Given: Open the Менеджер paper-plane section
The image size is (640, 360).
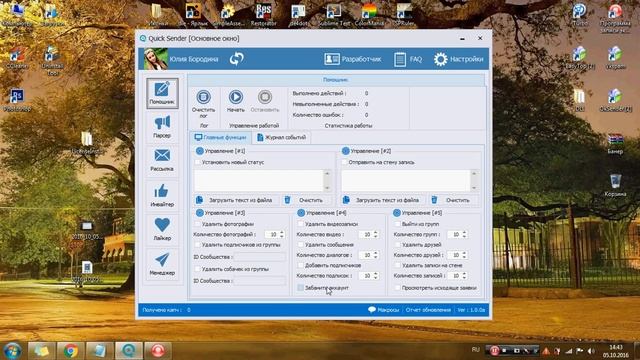Looking at the screenshot, I should [162, 264].
